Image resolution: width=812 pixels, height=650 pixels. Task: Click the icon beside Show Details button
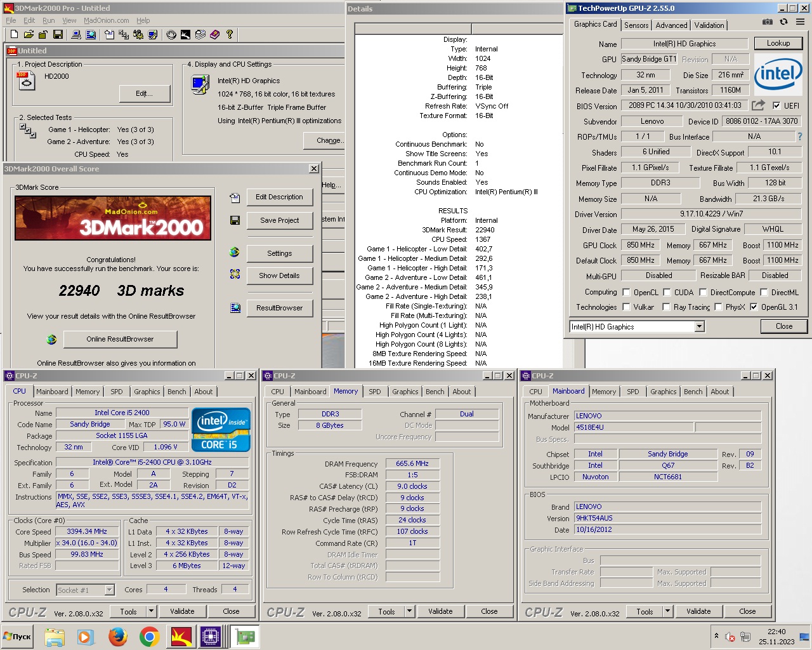click(x=235, y=274)
